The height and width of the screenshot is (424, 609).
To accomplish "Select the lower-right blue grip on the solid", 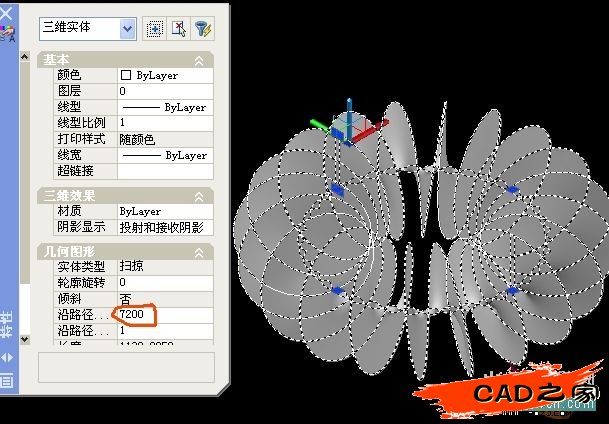I will tap(513, 290).
